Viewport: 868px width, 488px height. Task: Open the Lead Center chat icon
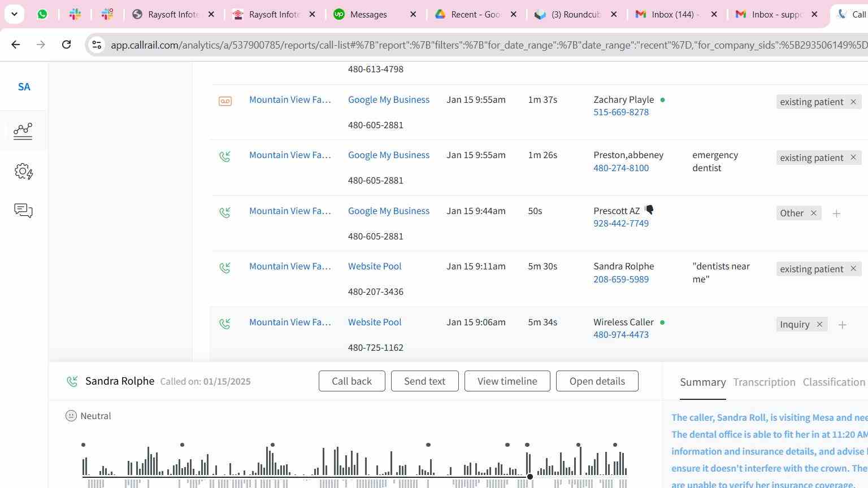23,211
